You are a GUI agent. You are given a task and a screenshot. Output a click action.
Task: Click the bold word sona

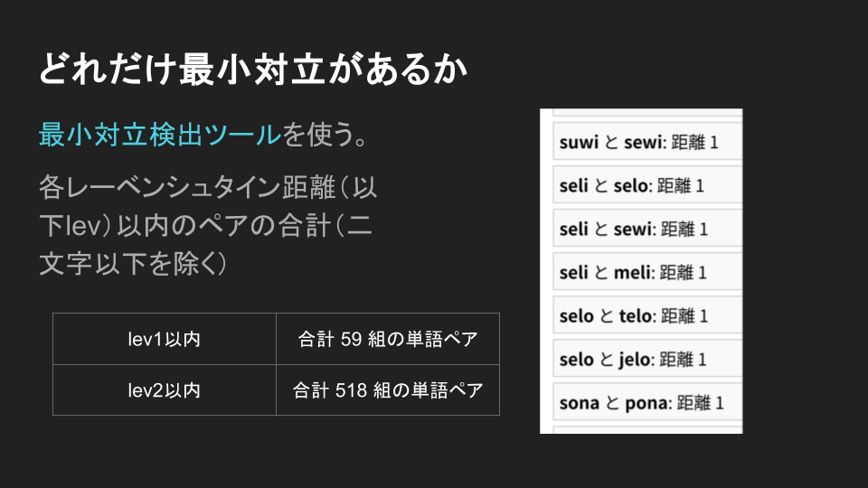(579, 403)
